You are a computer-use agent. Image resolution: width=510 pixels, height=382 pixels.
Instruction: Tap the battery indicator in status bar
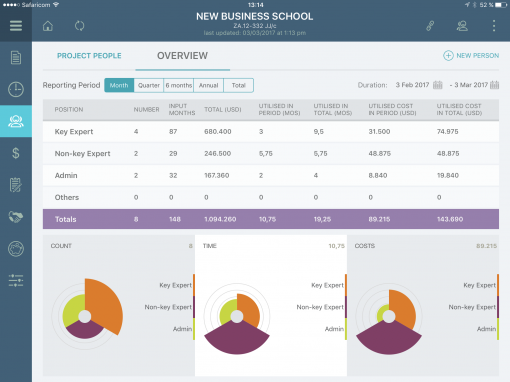(501, 5)
